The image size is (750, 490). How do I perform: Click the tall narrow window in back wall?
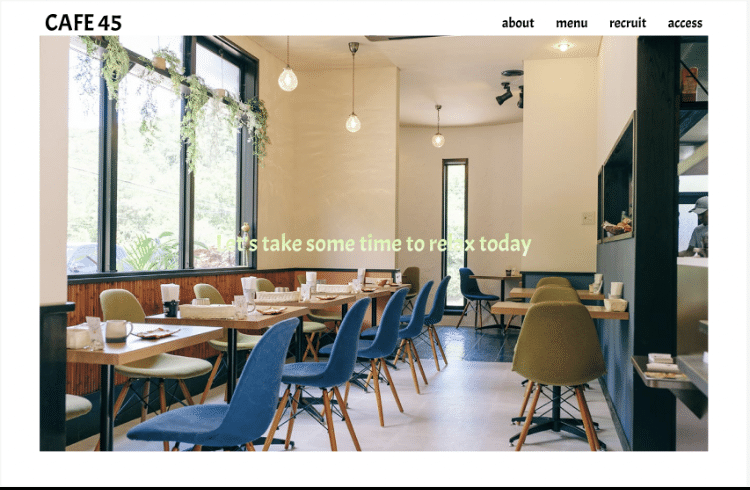455,234
